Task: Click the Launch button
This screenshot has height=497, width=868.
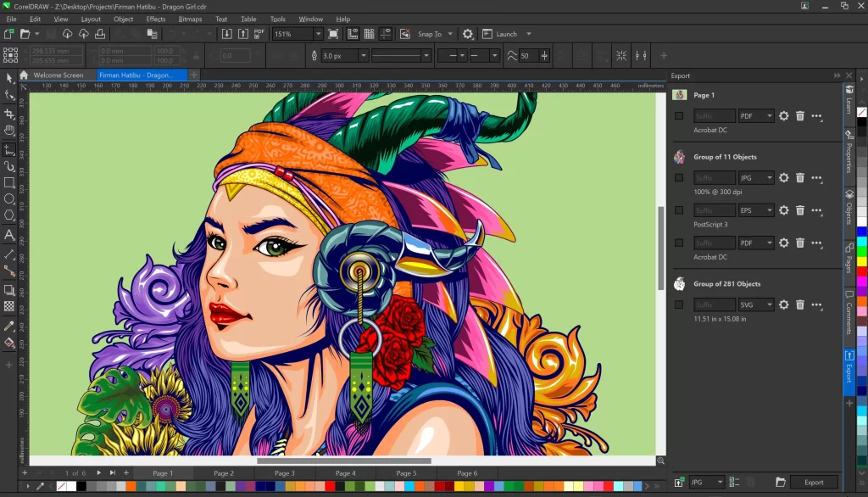Action: (x=500, y=34)
